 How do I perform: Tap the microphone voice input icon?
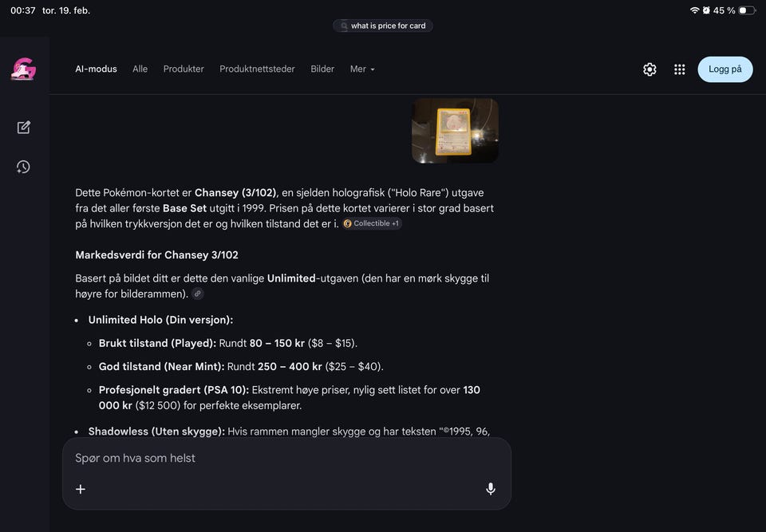pyautogui.click(x=491, y=488)
